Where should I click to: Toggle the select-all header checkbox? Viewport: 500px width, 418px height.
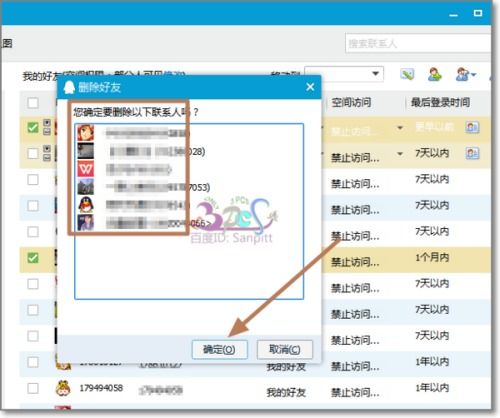(x=33, y=103)
